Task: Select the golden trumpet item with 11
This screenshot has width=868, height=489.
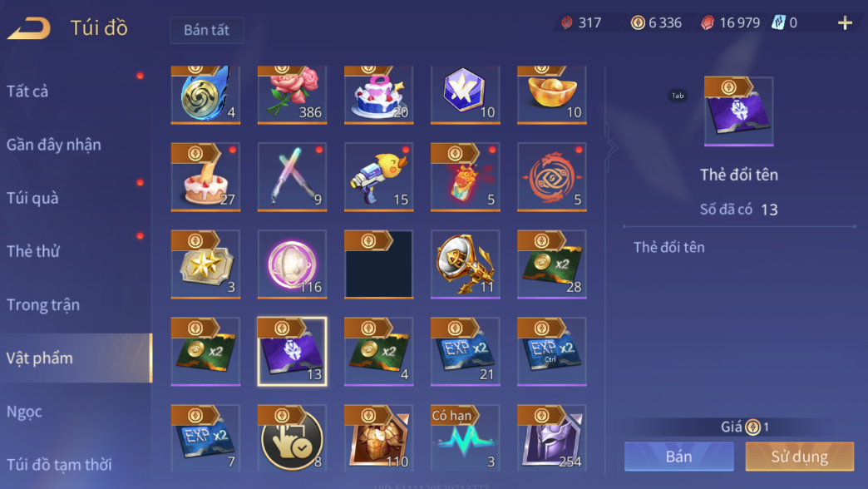Action: 466,264
